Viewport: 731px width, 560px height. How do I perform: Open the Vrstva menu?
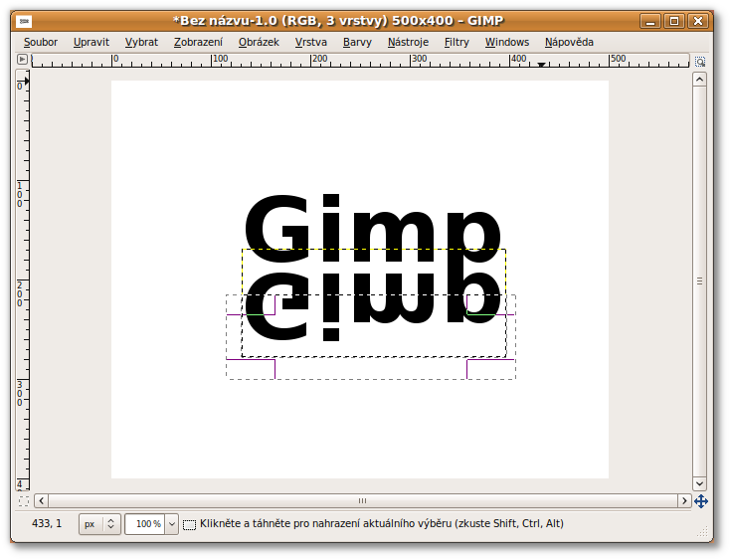click(x=310, y=42)
